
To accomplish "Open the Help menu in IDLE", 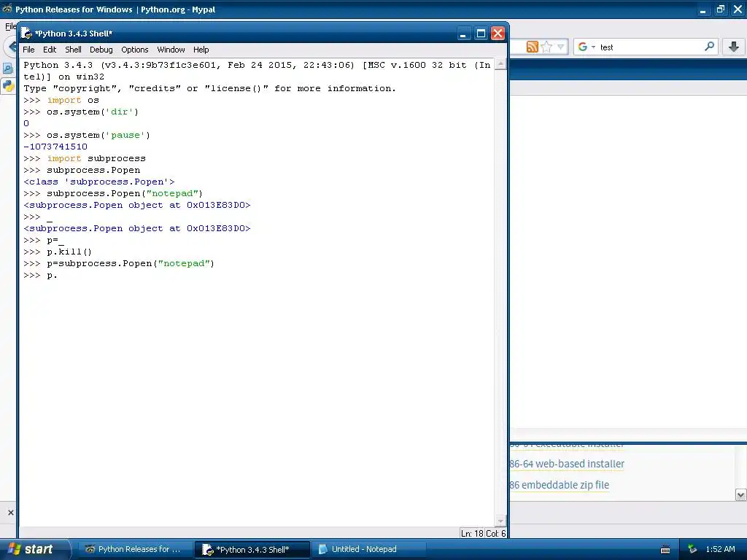I will coord(201,50).
